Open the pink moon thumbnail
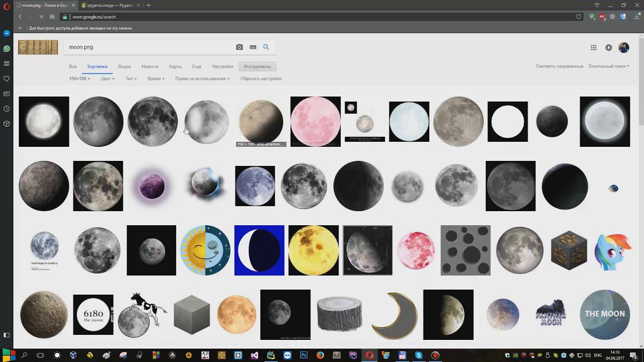Screen dimensions: 644x362 [x=315, y=122]
